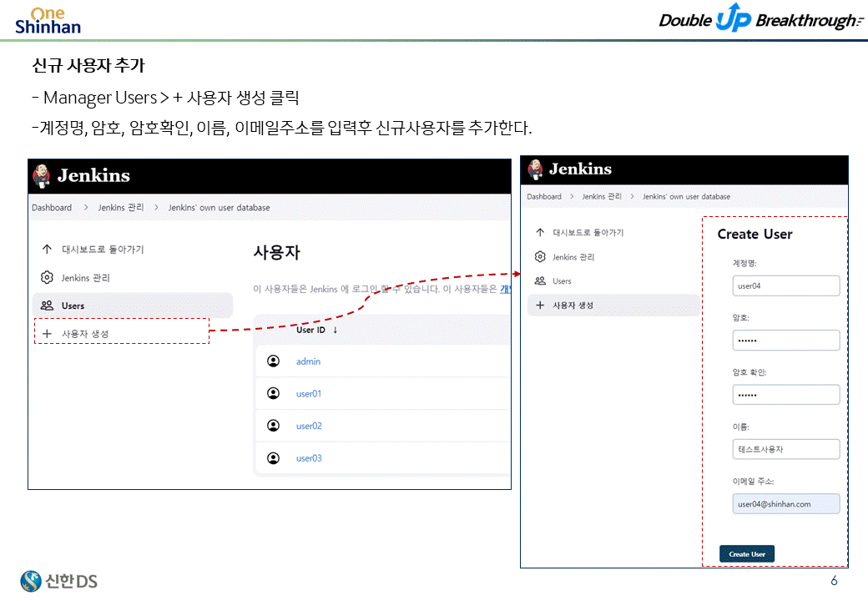
Task: Click people icon beside Users in right window
Action: tap(540, 280)
